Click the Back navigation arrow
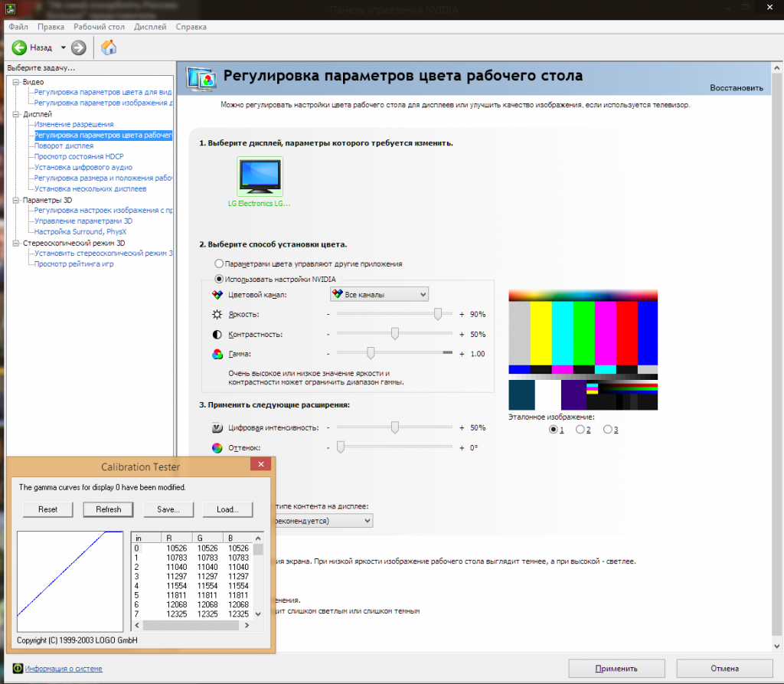The image size is (784, 684). pos(20,47)
